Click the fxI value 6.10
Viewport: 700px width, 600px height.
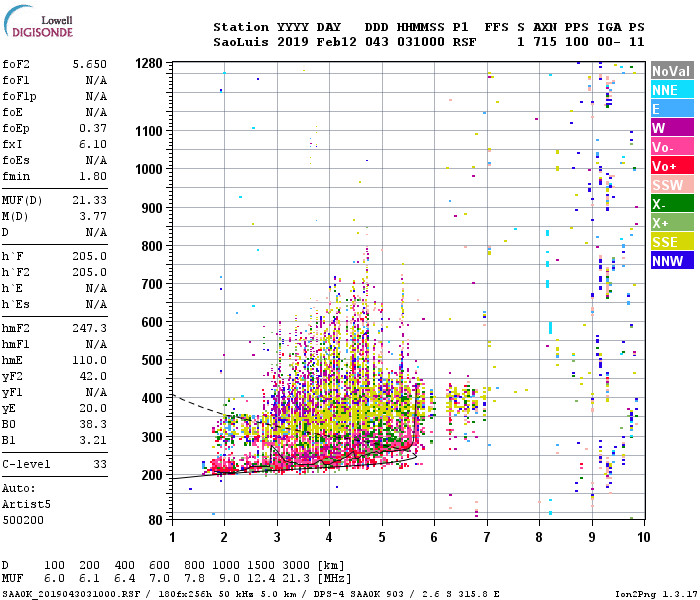coord(93,144)
